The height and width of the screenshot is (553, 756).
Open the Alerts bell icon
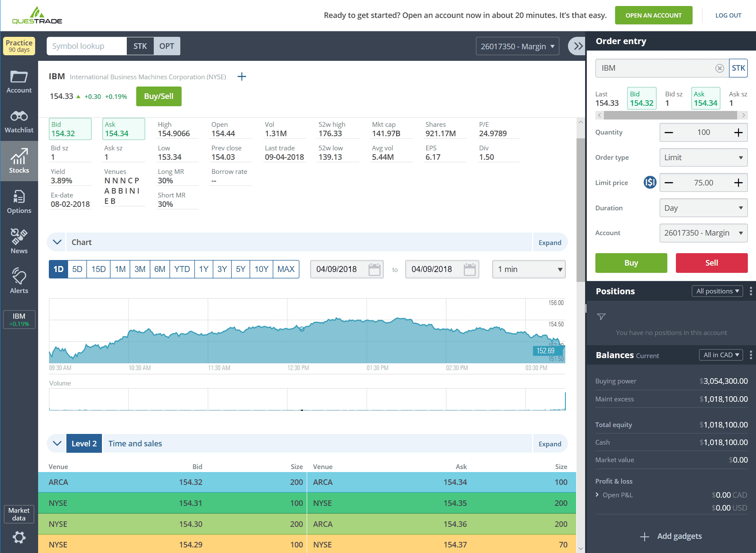click(x=19, y=276)
